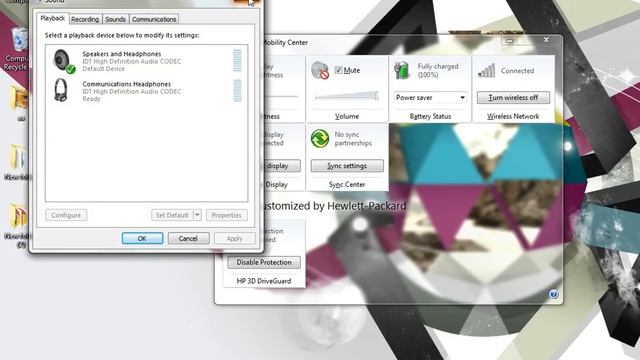Click the 'Connected' wireless status text
This screenshot has height=360, width=640.
pos(517,71)
